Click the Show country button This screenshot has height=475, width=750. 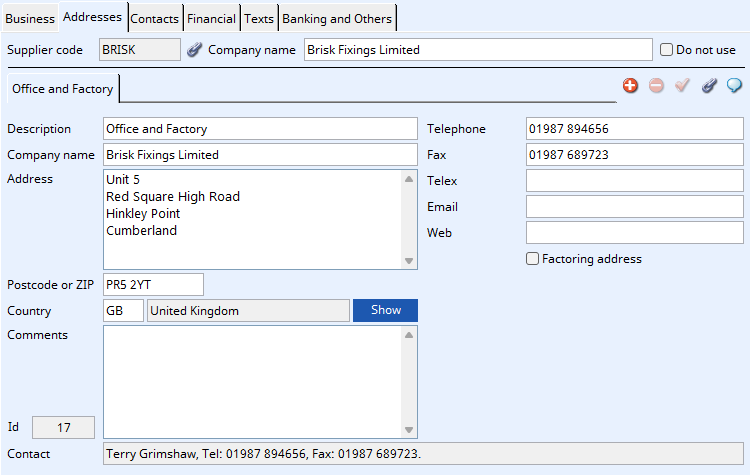pos(386,310)
